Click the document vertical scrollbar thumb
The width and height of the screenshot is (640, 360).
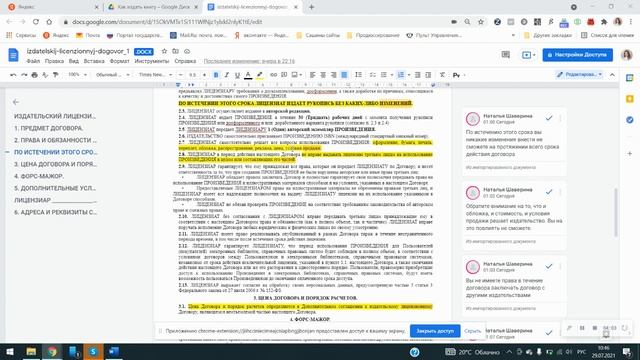point(616,212)
